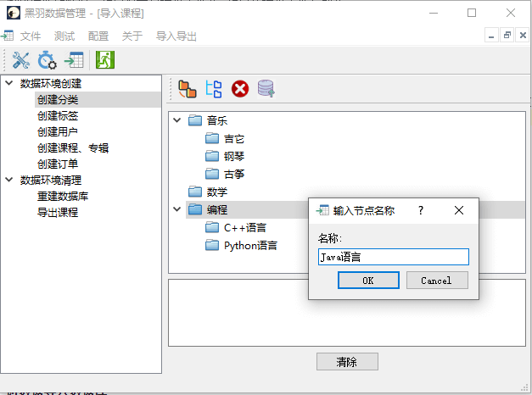Click the 清除 button
Viewport: 532px width, 395px height.
(347, 361)
